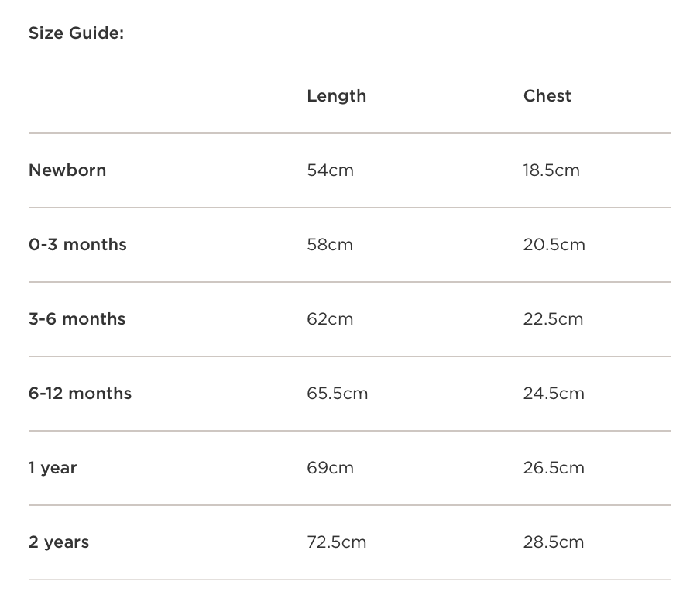The height and width of the screenshot is (609, 700).
Task: Click the 24.5cm chest value
Action: 554,394
